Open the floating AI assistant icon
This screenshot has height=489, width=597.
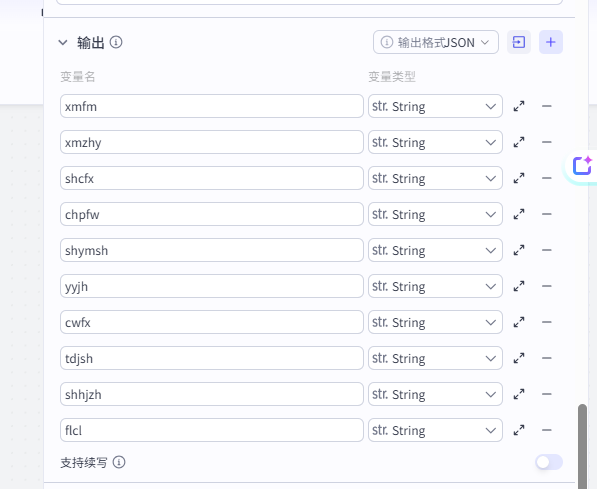(x=582, y=166)
